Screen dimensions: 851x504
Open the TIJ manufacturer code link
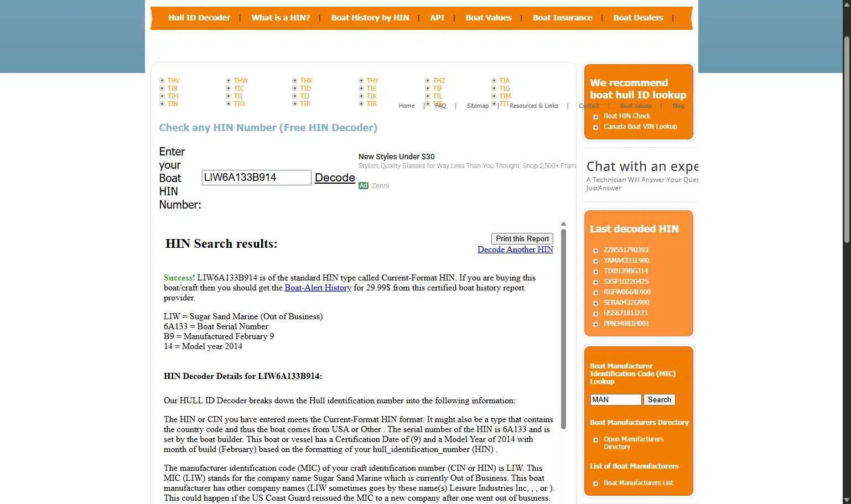(x=304, y=96)
